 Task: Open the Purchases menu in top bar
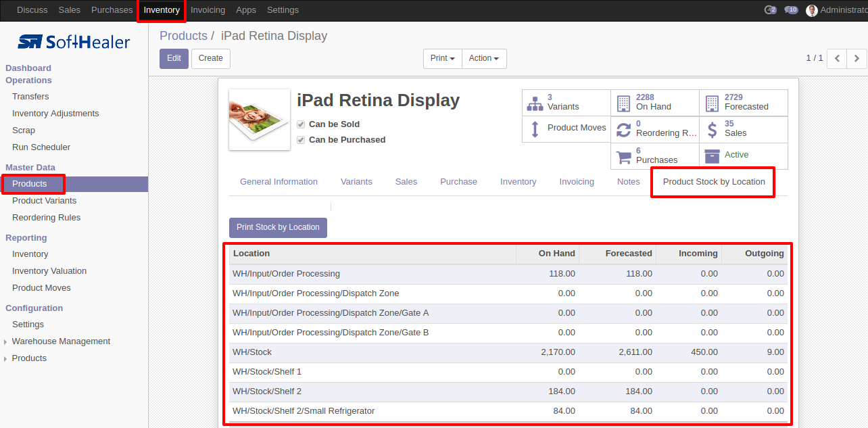(x=112, y=10)
